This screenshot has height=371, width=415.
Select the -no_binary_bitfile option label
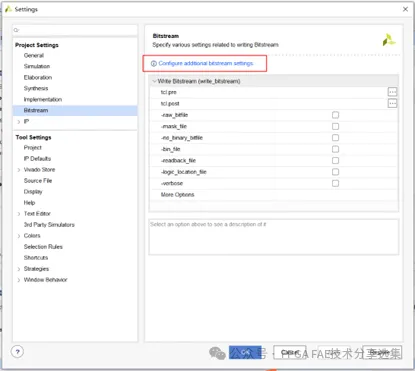click(x=182, y=138)
